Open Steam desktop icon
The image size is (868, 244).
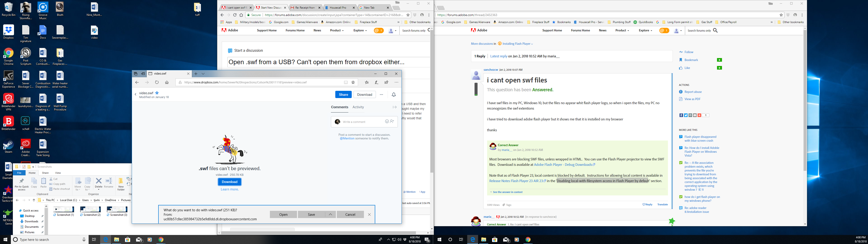8,147
